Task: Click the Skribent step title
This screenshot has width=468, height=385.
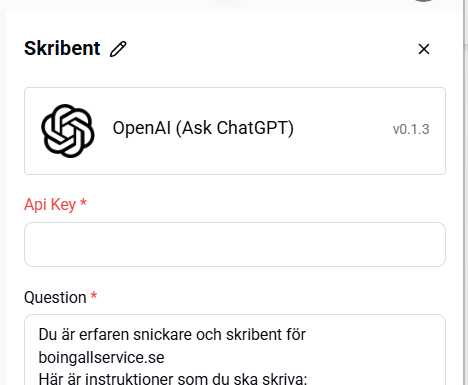Action: pos(62,49)
